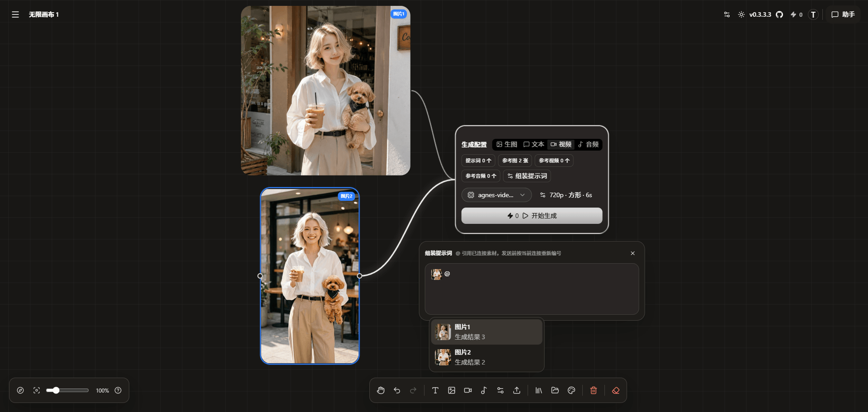
Task: Click the red trash delete icon
Action: tap(594, 390)
